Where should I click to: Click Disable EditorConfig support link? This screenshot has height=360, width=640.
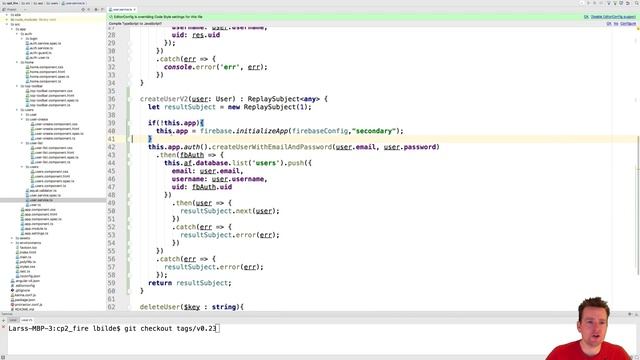point(613,17)
